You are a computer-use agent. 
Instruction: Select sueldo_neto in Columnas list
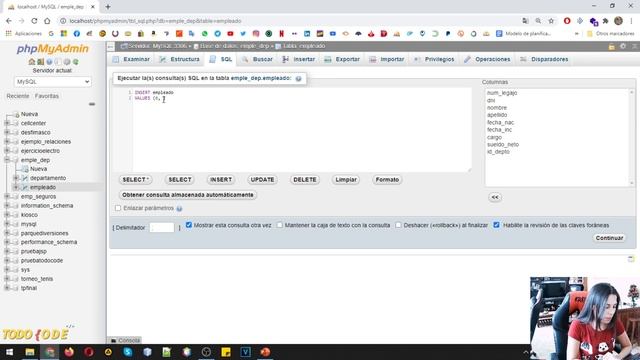[502, 144]
